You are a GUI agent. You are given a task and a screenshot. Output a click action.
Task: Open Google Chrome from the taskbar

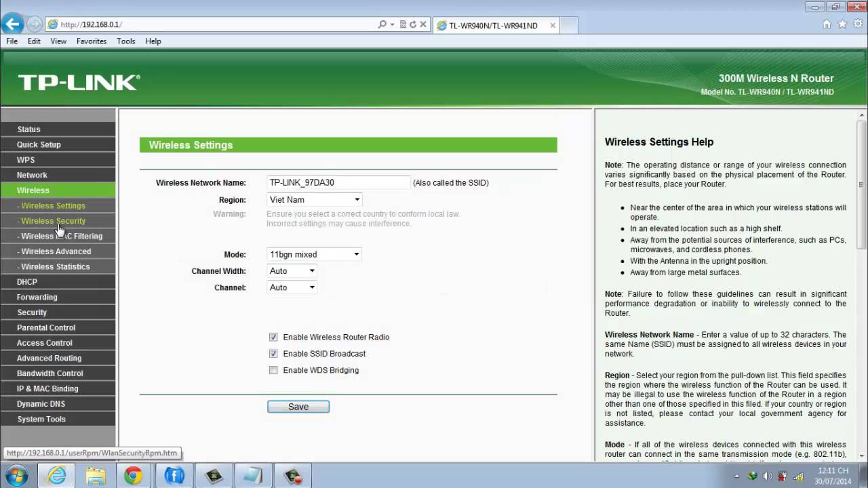[133, 476]
